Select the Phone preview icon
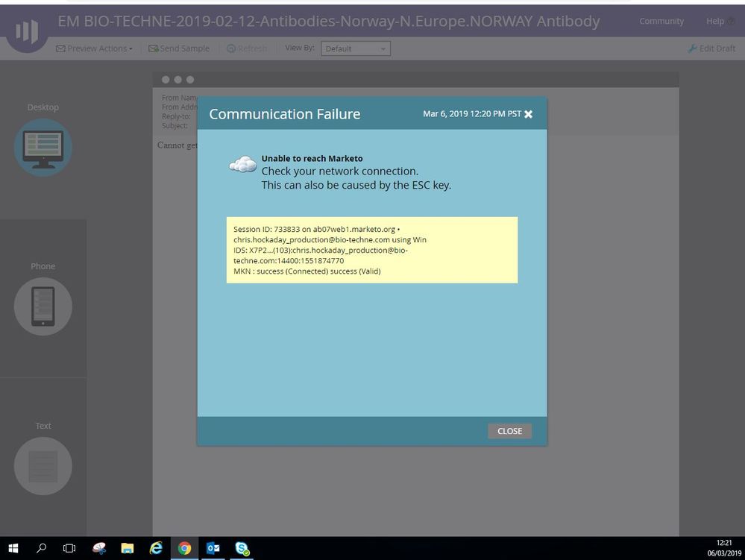 point(43,306)
